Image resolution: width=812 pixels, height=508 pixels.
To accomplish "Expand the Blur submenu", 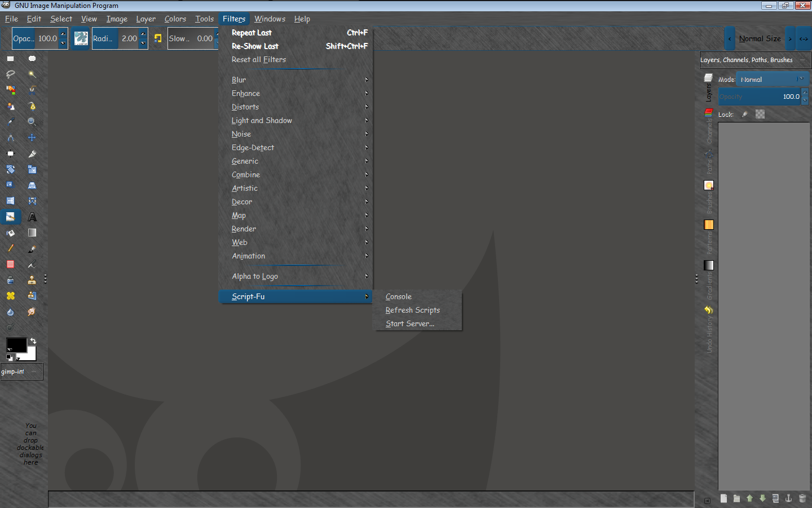I will pyautogui.click(x=297, y=80).
